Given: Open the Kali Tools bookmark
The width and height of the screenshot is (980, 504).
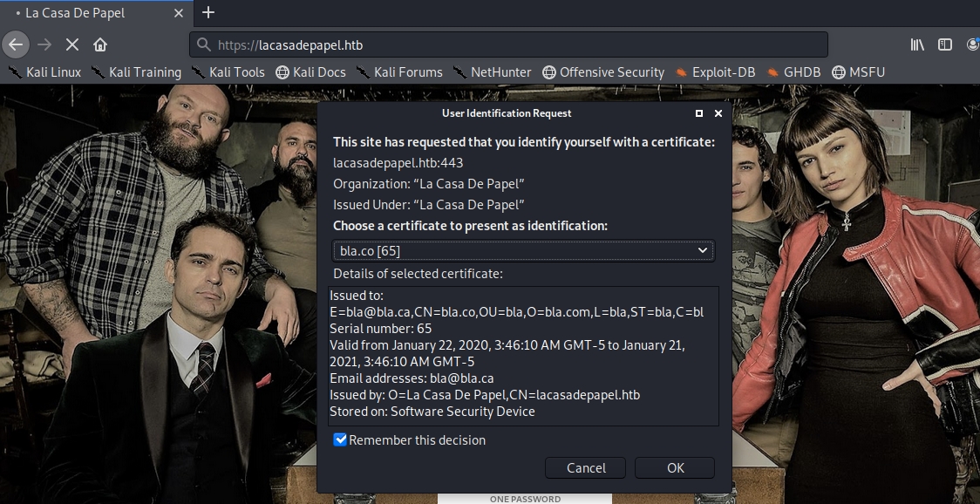Looking at the screenshot, I should click(228, 72).
